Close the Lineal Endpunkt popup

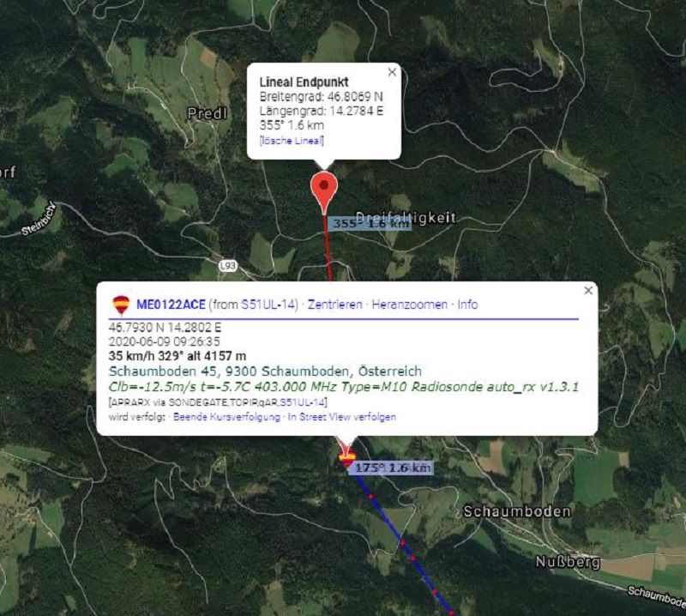392,72
